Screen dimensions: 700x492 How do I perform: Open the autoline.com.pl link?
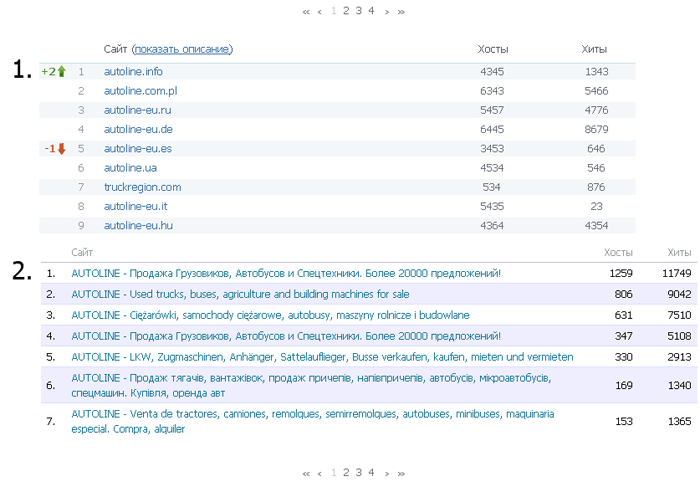click(140, 91)
